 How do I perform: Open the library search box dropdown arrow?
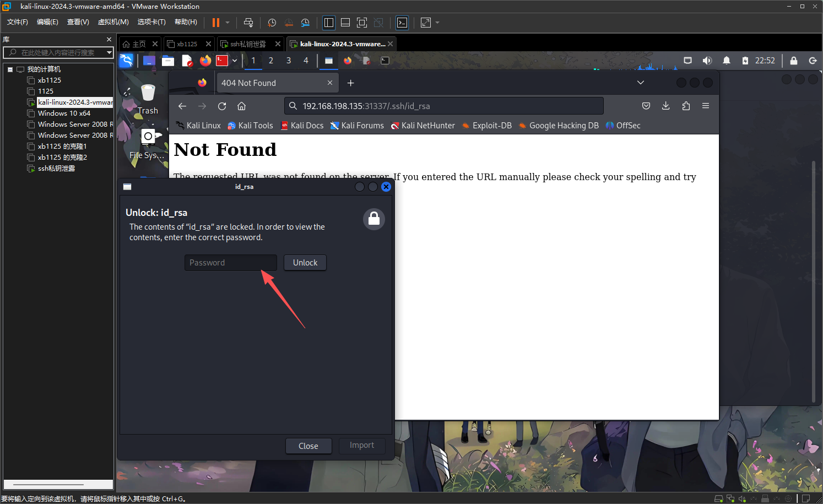click(109, 52)
